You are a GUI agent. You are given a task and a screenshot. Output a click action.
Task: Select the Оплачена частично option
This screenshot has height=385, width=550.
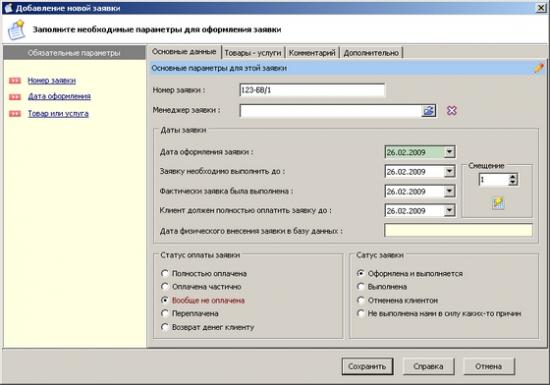click(165, 286)
